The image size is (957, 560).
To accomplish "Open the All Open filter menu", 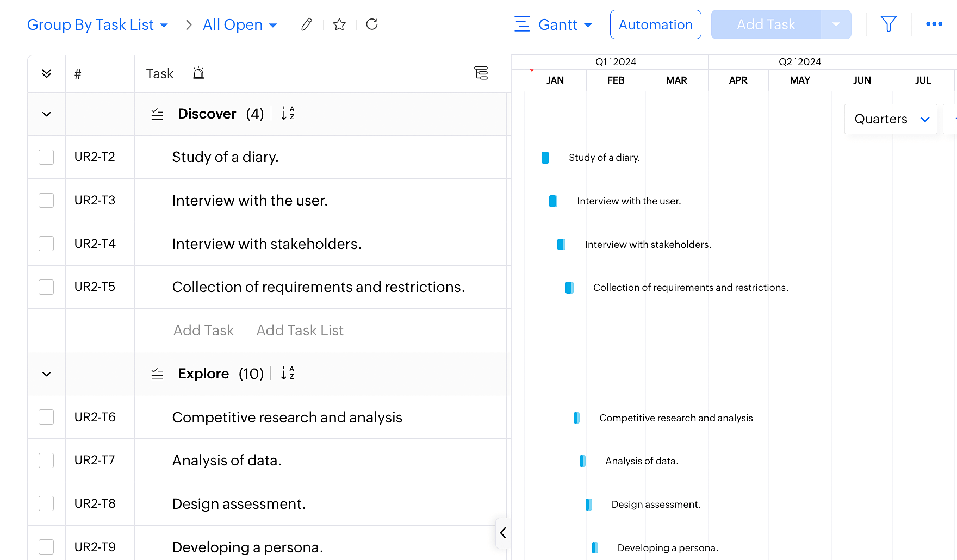I will pyautogui.click(x=240, y=25).
